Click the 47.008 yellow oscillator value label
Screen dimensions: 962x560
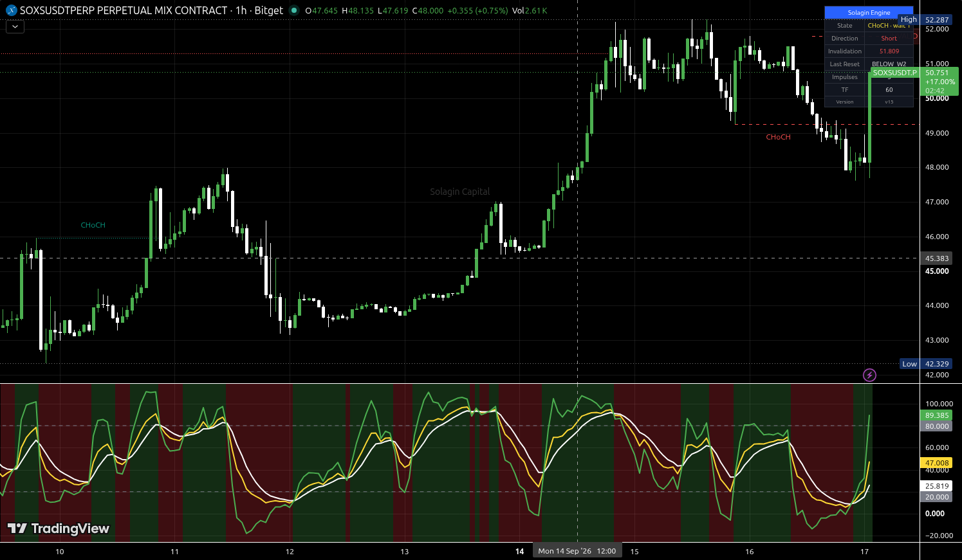937,463
